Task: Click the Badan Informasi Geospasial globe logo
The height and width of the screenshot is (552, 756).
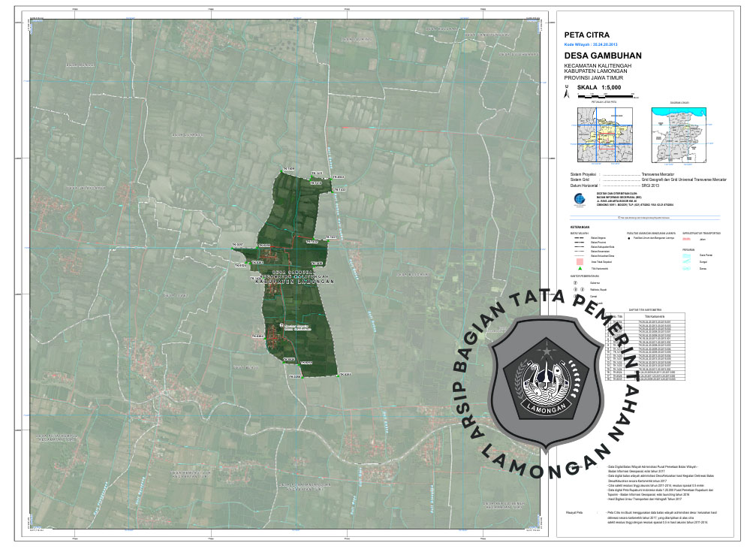Action: [577, 198]
